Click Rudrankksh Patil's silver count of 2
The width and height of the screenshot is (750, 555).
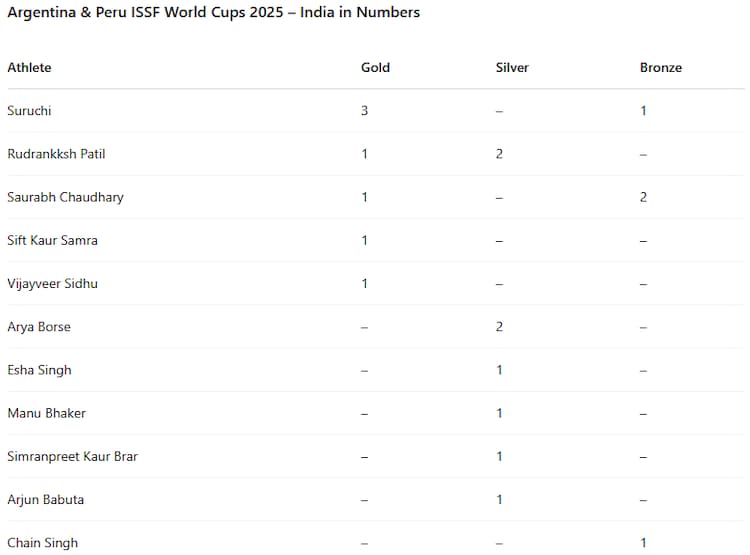[499, 154]
